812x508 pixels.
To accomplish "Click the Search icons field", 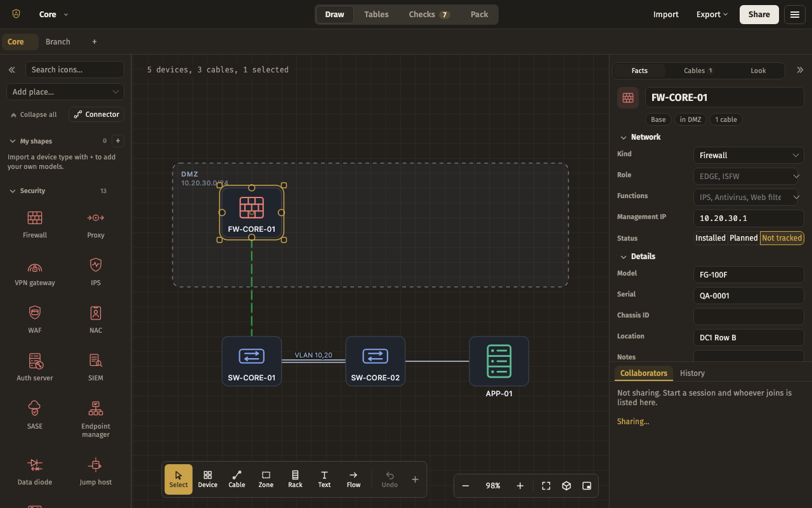I will click(75, 70).
